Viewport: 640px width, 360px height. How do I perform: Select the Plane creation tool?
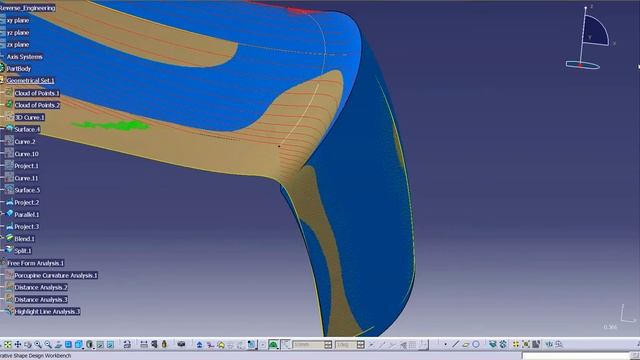(x=466, y=344)
